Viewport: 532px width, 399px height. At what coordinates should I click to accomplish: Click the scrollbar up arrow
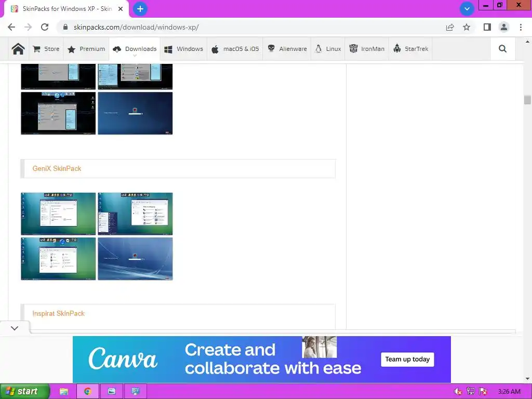527,42
